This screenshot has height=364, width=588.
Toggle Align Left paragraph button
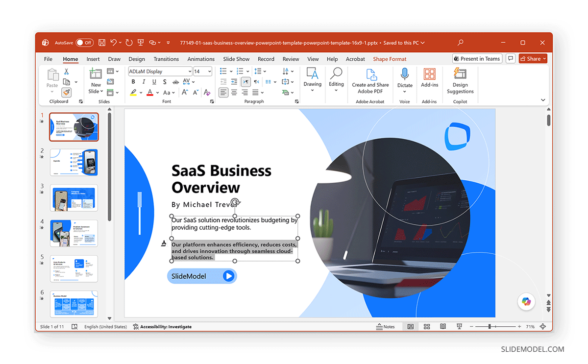pos(223,92)
